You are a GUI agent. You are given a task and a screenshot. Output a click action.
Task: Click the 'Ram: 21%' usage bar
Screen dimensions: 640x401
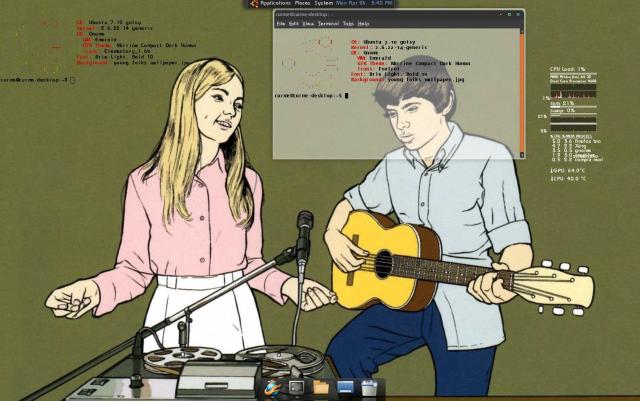pyautogui.click(x=573, y=107)
